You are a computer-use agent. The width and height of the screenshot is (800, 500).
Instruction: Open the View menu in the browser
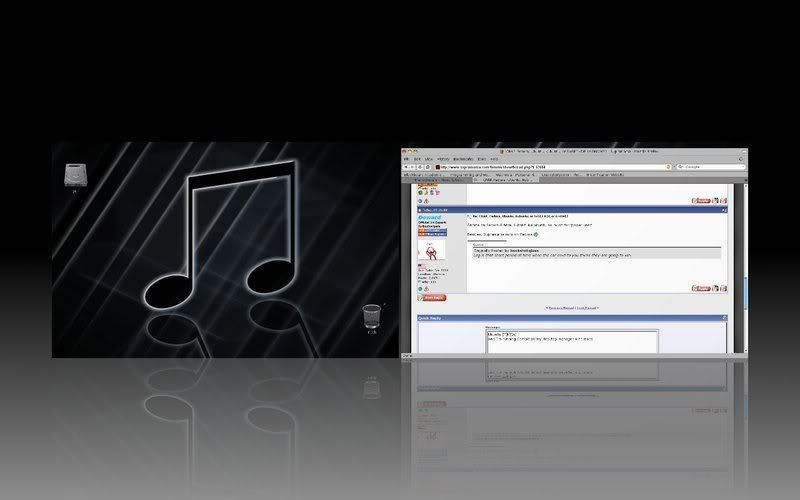click(x=429, y=159)
